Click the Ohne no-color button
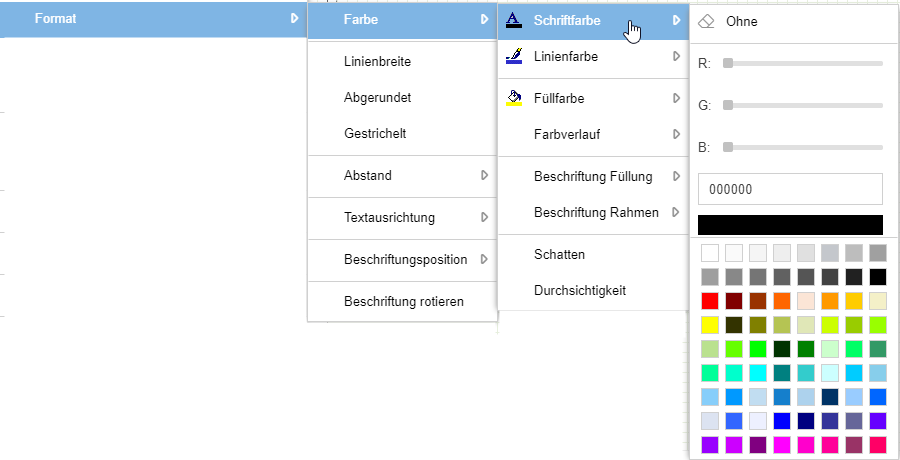Viewport: 900px width, 460px height. [x=741, y=20]
